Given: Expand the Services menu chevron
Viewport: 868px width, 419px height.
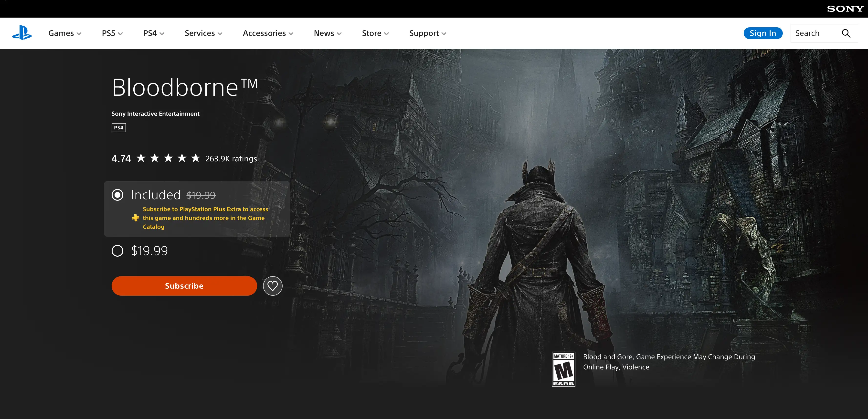Looking at the screenshot, I should (220, 34).
